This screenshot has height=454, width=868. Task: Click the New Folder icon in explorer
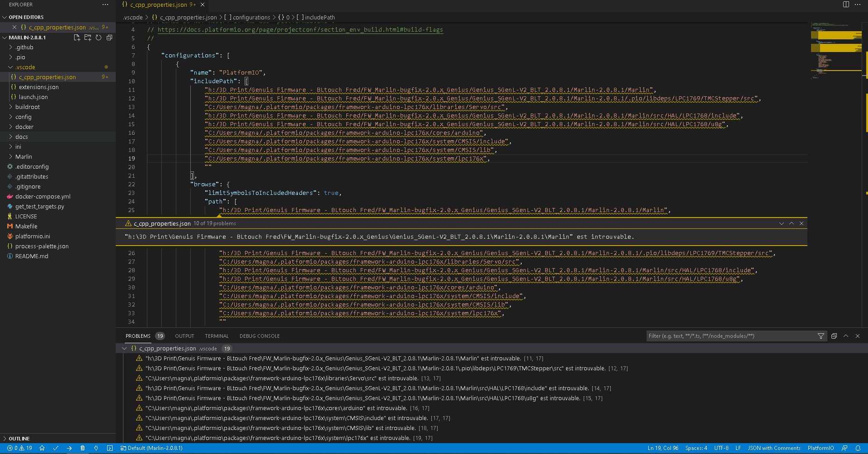(x=88, y=38)
